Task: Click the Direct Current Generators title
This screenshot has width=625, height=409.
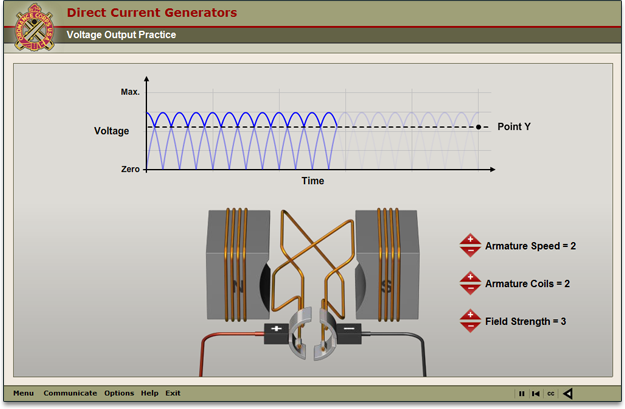Action: click(152, 12)
